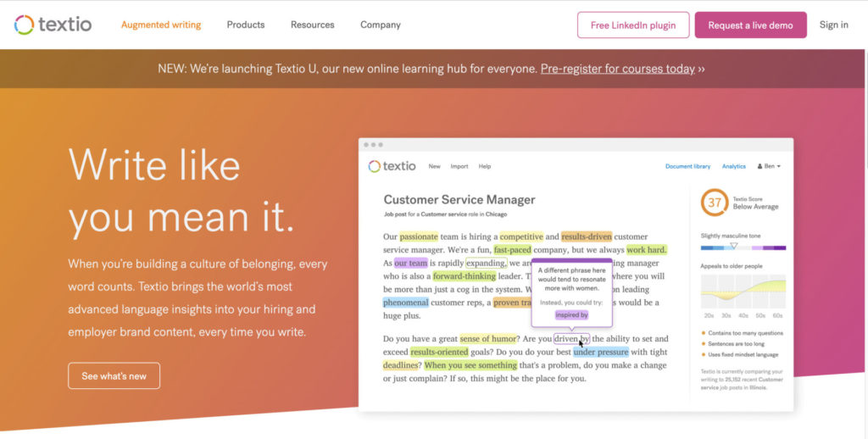Open the Resources menu

point(313,25)
